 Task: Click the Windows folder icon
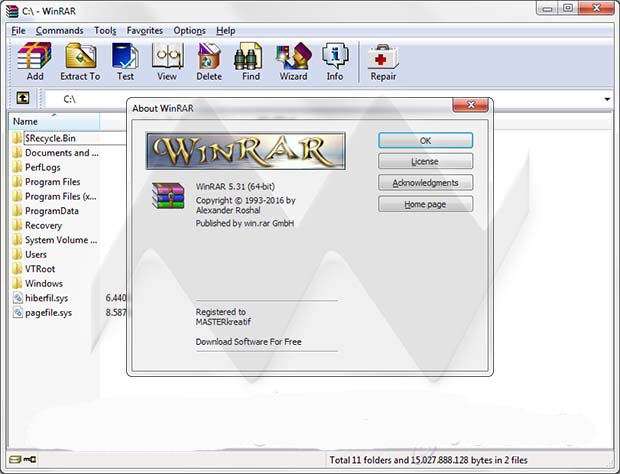point(17,283)
